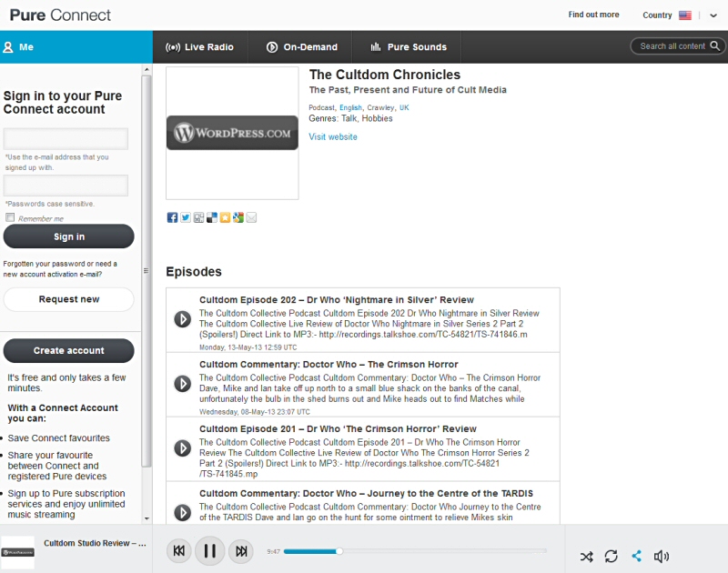The height and width of the screenshot is (573, 728).
Task: Toggle repeat mode in the player
Action: tap(611, 556)
